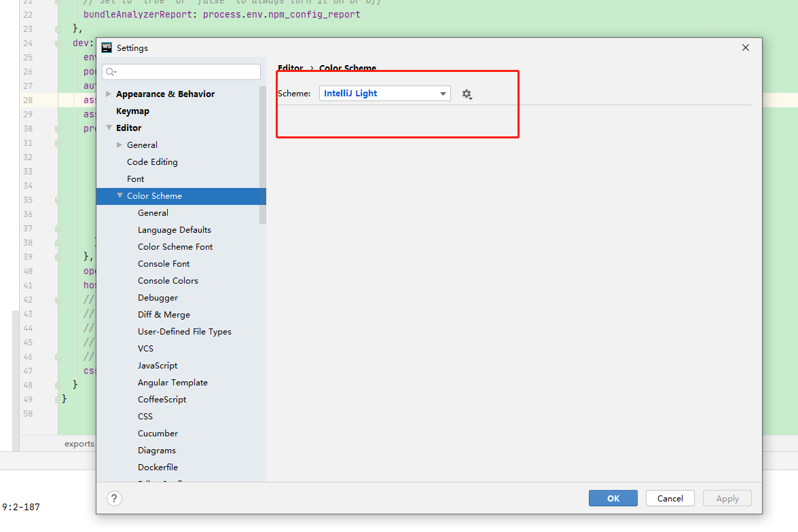Collapse the Editor tree section

pos(109,128)
